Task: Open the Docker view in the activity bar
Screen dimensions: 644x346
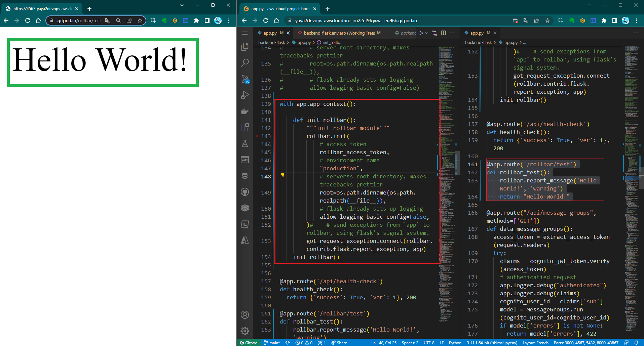Action: tap(245, 111)
